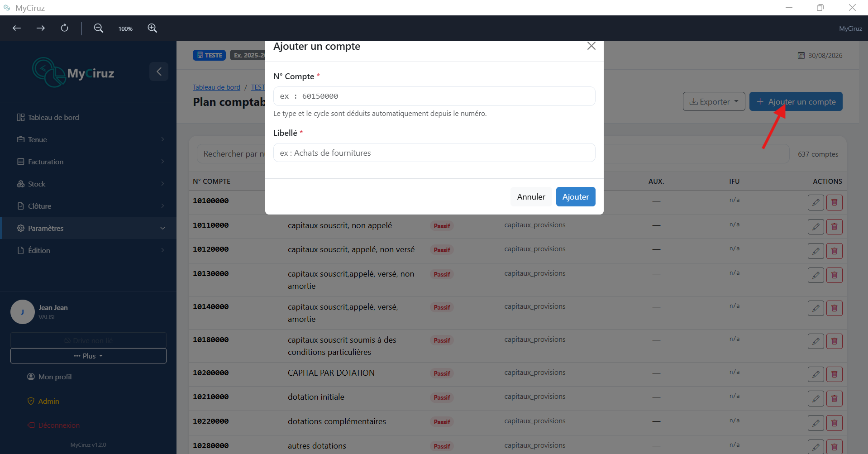Click the TESTE company badge
This screenshot has height=454, width=868.
tap(209, 55)
